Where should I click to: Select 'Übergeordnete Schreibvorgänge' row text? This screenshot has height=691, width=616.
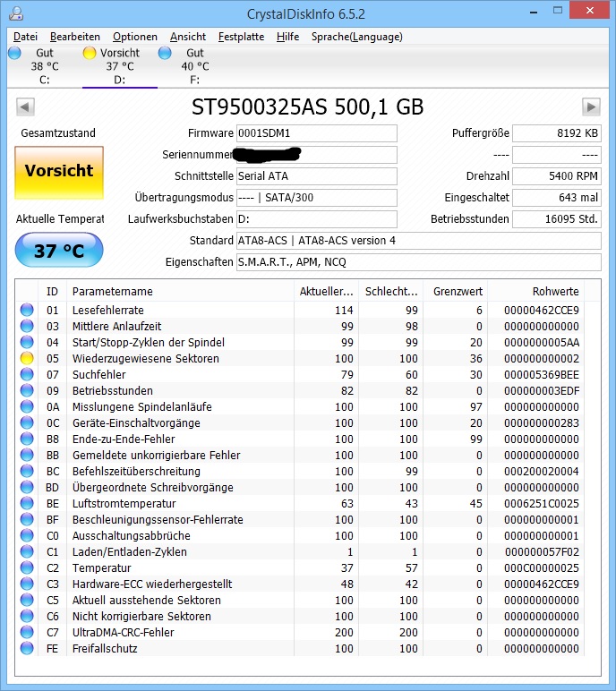[153, 488]
